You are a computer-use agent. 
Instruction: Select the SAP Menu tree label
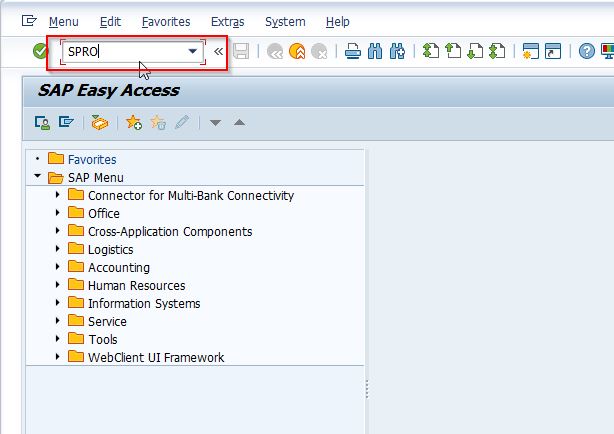tap(96, 177)
